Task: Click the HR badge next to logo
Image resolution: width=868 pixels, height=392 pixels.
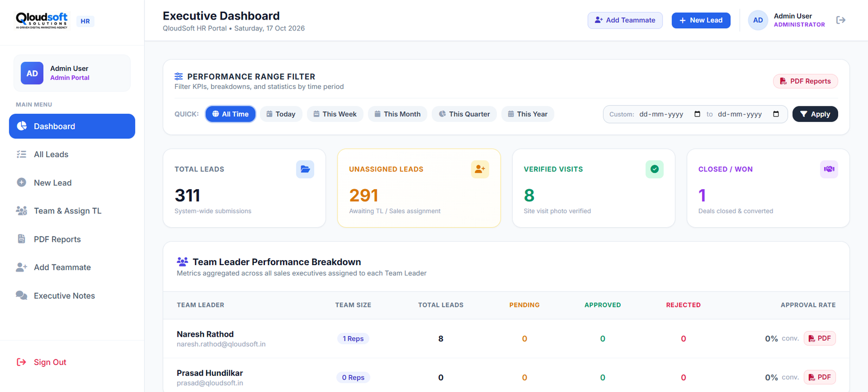Action: (x=85, y=21)
